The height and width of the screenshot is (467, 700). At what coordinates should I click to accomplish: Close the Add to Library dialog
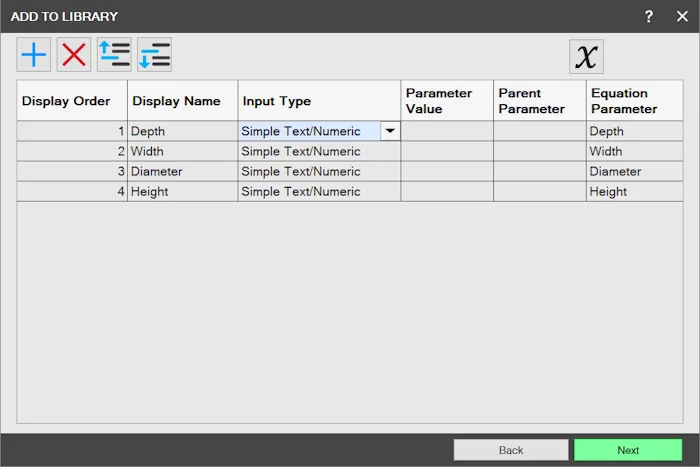click(682, 17)
